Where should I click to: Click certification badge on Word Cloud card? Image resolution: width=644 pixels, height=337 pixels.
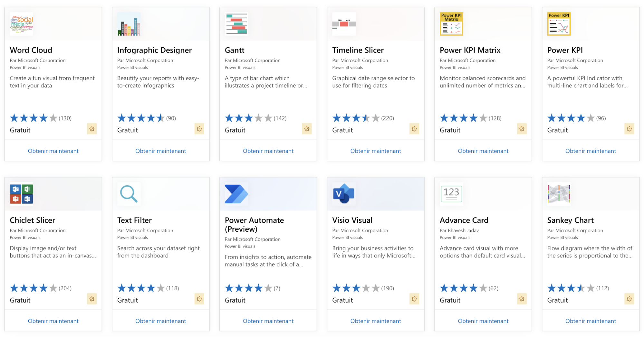[x=92, y=129]
